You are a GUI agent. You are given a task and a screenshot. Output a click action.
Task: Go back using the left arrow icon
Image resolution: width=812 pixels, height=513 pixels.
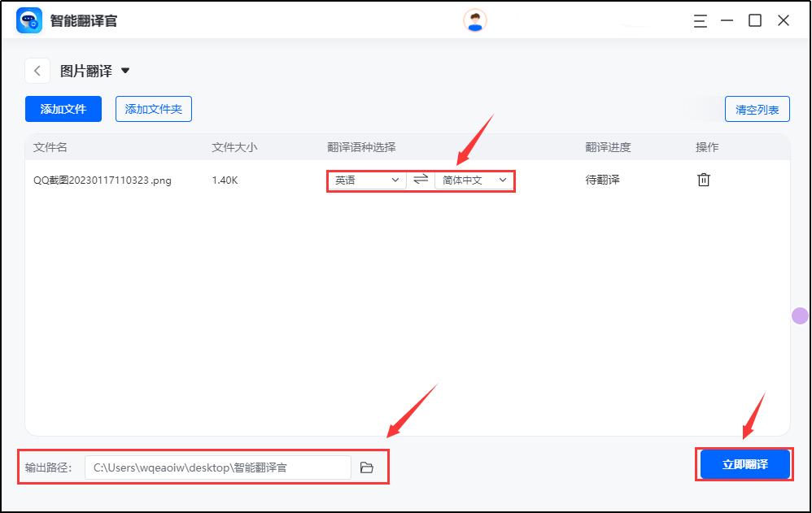click(37, 71)
